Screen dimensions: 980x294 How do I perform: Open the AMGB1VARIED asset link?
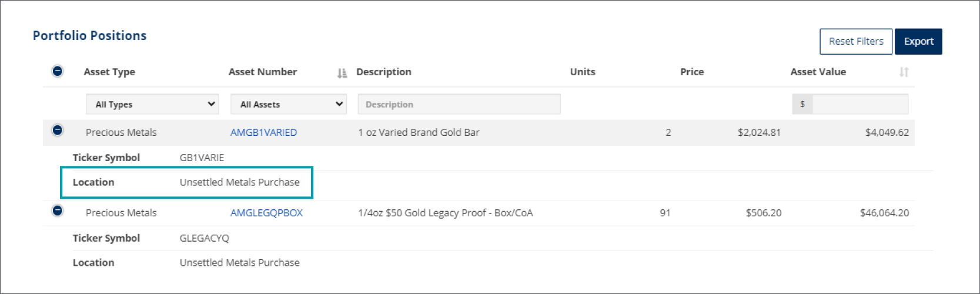[263, 132]
